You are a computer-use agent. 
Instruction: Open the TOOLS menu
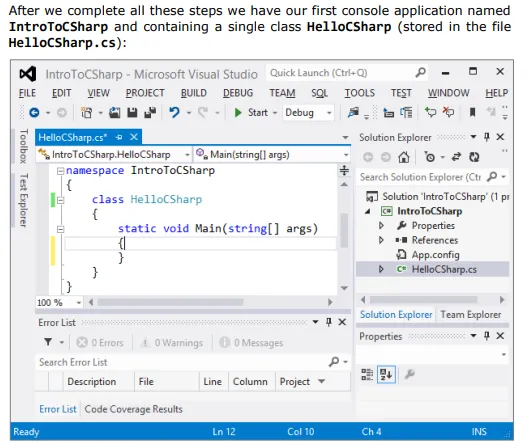click(x=359, y=93)
